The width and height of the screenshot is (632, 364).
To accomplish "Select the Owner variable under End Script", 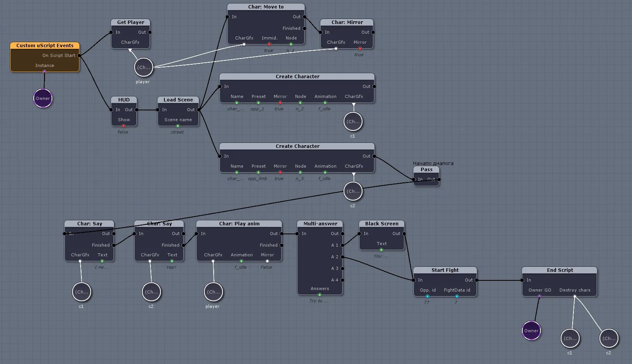I will click(531, 331).
